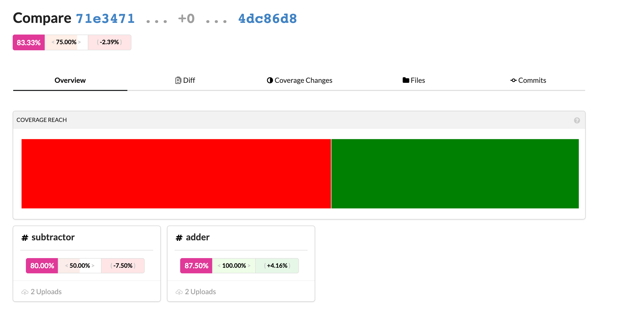Image resolution: width=644 pixels, height=315 pixels.
Task: Click the Commits tab's commit node icon
Action: (513, 80)
